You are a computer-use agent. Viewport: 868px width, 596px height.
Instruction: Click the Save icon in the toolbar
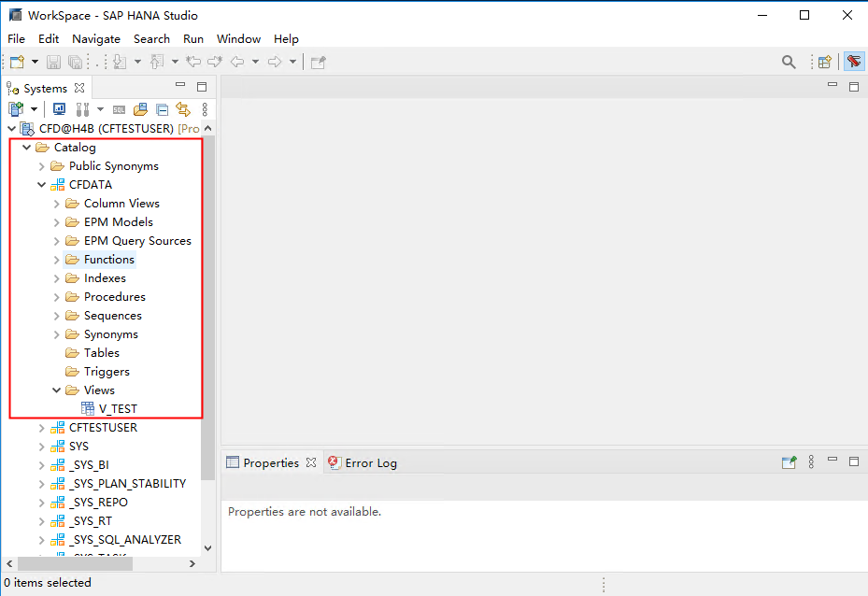click(x=53, y=62)
